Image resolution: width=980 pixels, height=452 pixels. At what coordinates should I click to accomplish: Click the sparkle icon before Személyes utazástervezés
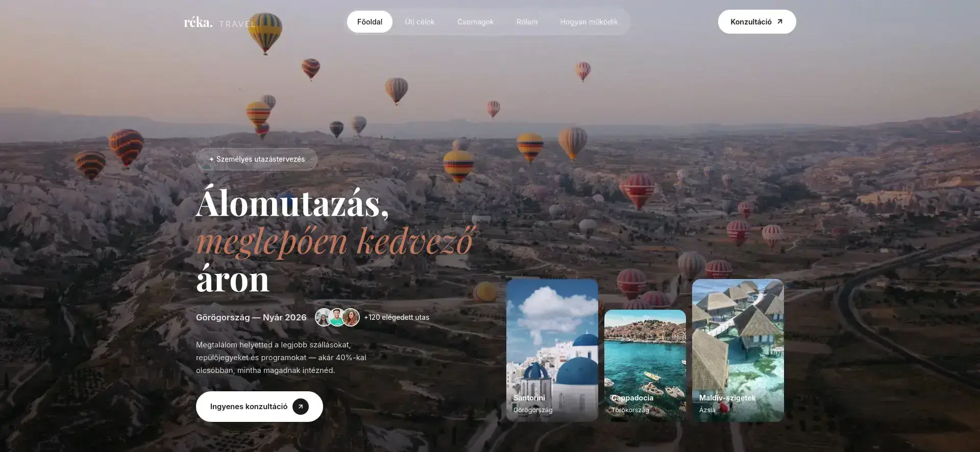click(x=211, y=159)
